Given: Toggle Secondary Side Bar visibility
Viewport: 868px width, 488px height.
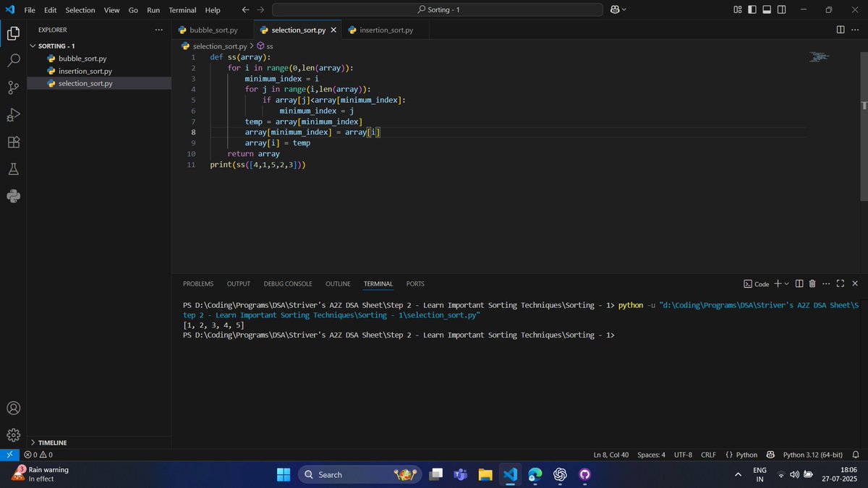Looking at the screenshot, I should 781,9.
